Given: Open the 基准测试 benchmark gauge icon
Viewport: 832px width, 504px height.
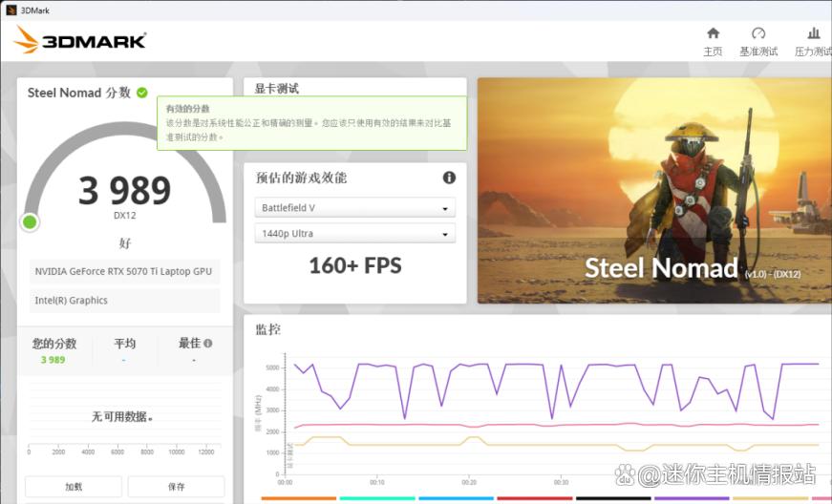Looking at the screenshot, I should coord(758,33).
